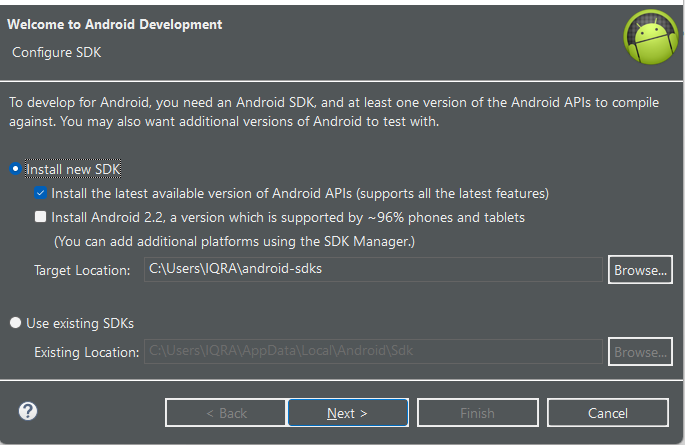The image size is (685, 445).
Task: Go to the Next wizard page
Action: point(348,412)
